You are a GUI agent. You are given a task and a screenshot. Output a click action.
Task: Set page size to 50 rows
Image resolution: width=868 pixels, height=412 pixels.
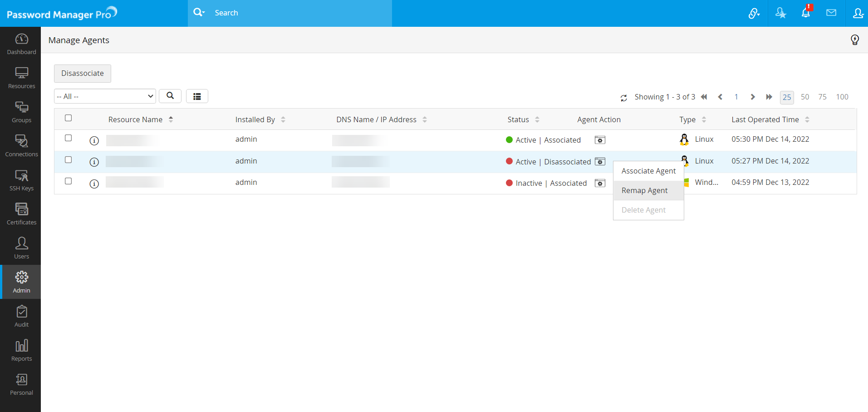(804, 97)
